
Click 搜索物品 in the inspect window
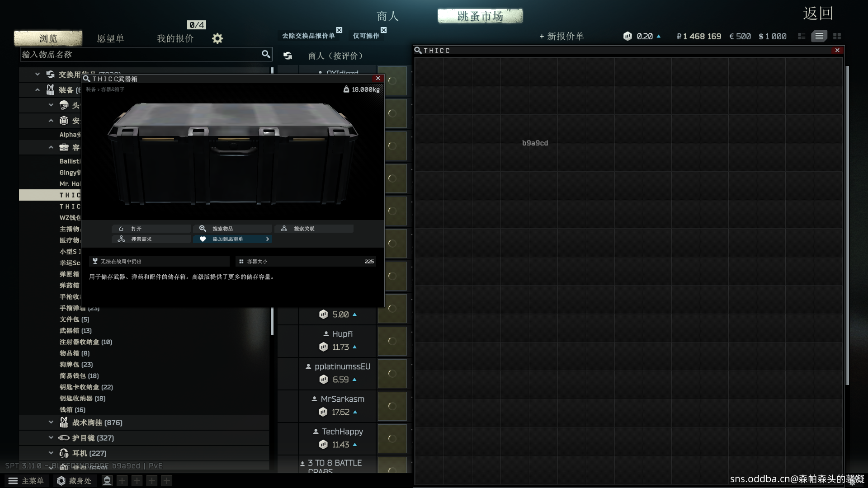pyautogui.click(x=232, y=229)
